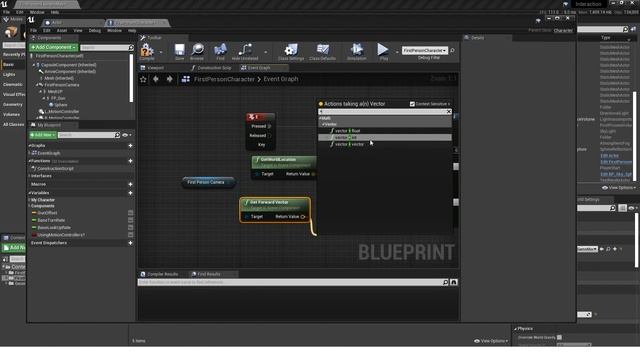Toggle visibility box for UsingMotionControllers variable
Image resolution: width=640 pixels, height=360 pixels.
pos(131,235)
